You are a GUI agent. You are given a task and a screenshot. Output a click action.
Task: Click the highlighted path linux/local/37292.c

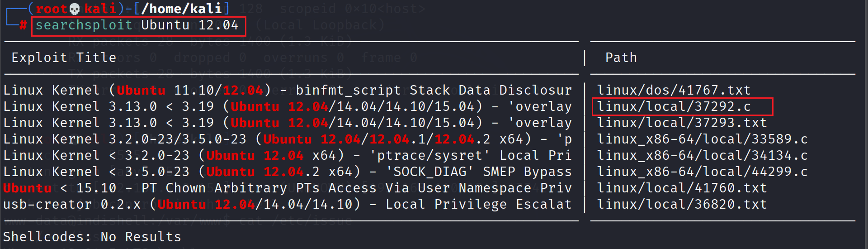[674, 106]
